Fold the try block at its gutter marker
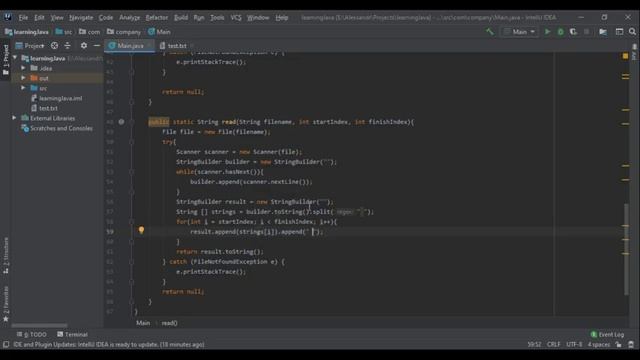Viewport: 640px width, 360px height. click(131, 142)
